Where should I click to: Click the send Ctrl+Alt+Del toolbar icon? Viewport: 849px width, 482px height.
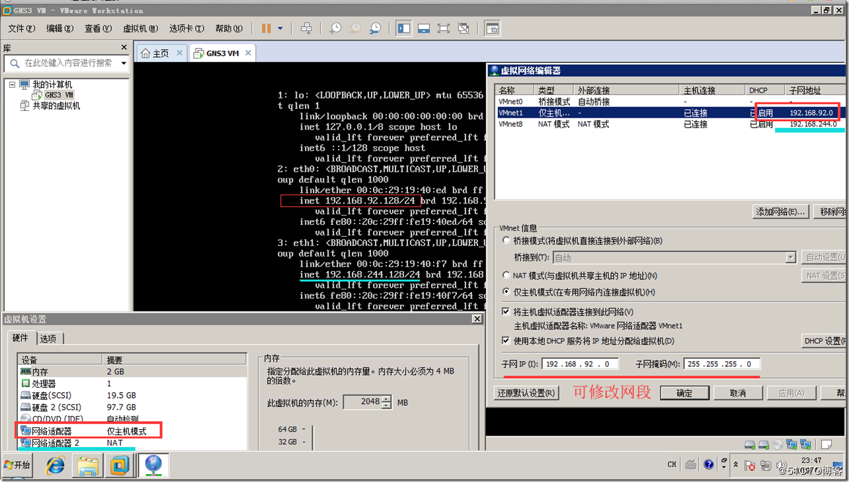click(306, 28)
